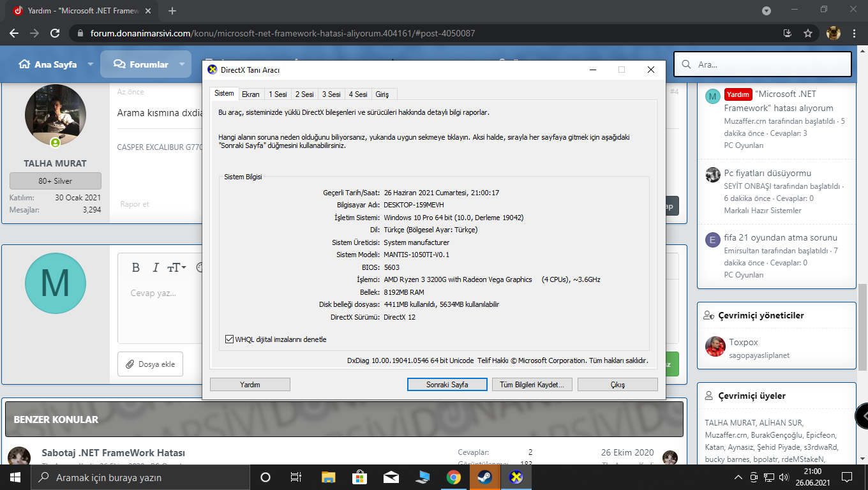Screen dimensions: 868x490
Task: Click the TALHA MURAT username link
Action: pyautogui.click(x=55, y=163)
